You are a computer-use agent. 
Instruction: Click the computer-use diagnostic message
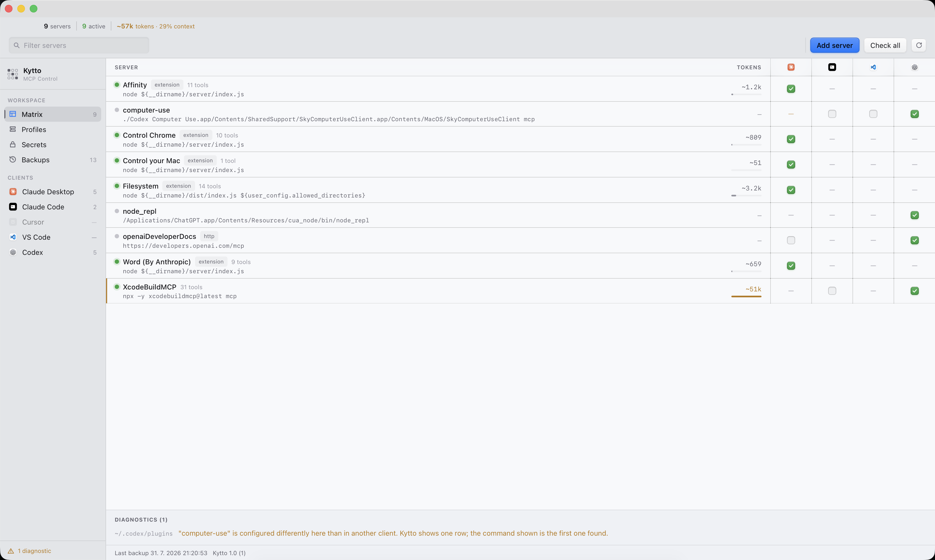393,533
